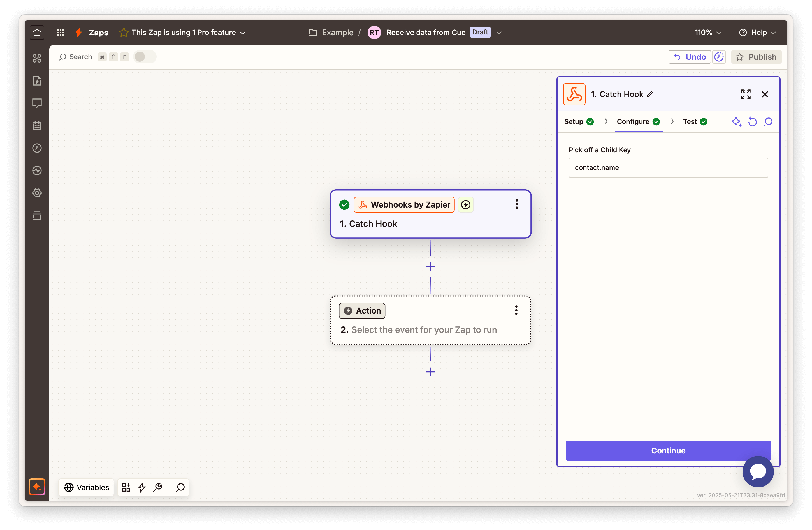Open the Pro feature link

(184, 33)
